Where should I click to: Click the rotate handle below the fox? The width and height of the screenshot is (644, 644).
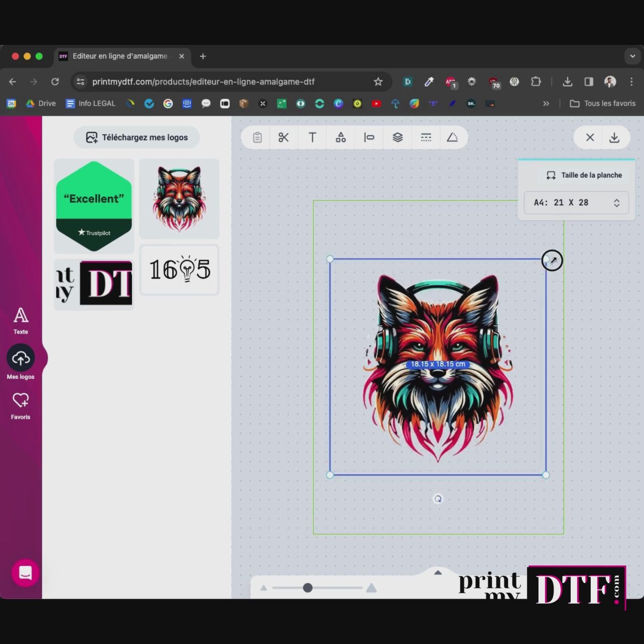(438, 499)
